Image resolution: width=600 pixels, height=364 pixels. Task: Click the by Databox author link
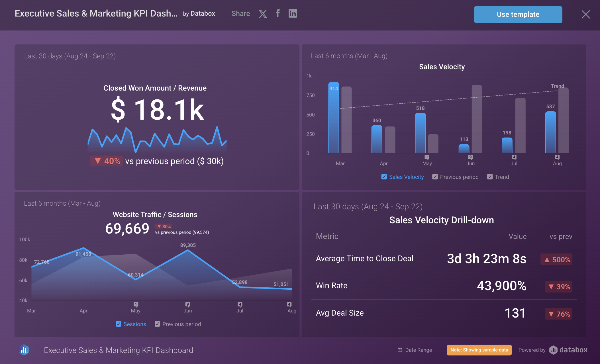click(199, 14)
